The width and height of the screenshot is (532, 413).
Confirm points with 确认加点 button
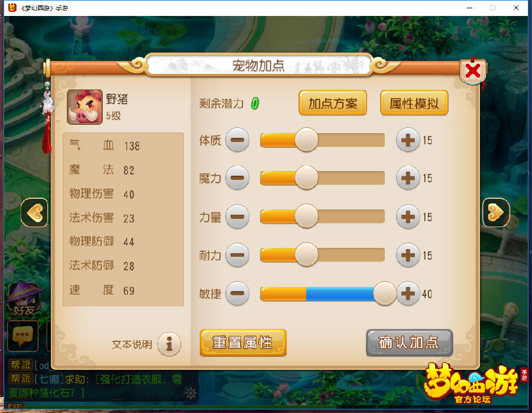410,343
